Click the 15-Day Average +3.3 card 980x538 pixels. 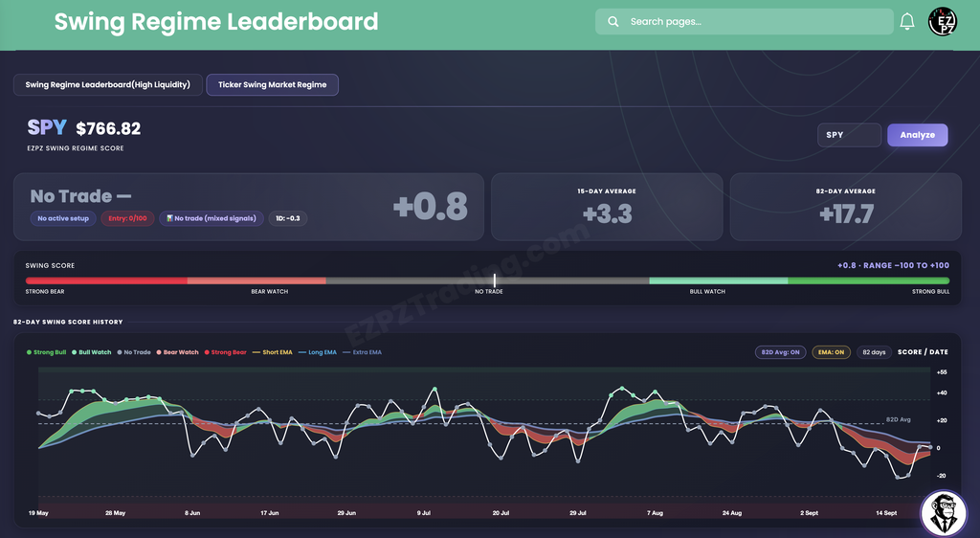point(607,207)
